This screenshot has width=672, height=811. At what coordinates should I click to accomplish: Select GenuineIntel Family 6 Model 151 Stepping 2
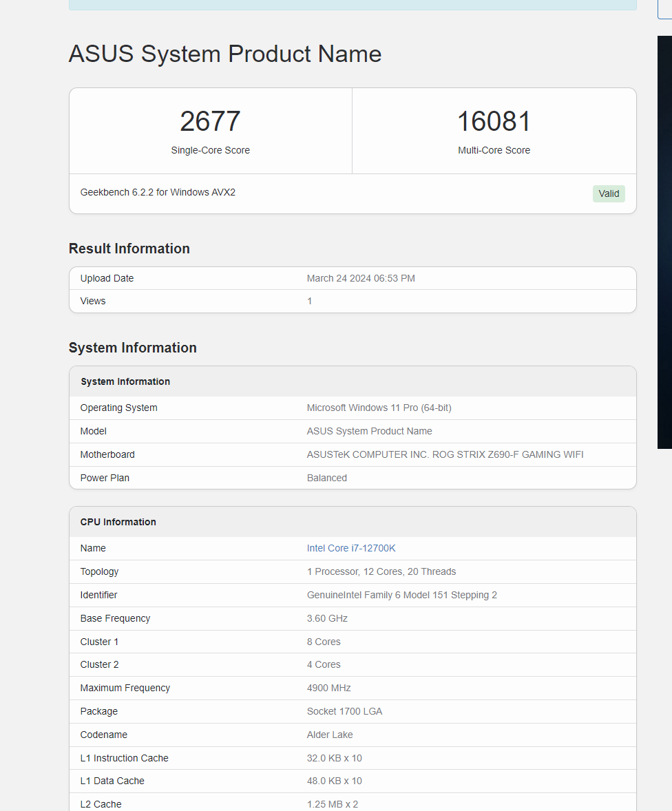tap(401, 596)
